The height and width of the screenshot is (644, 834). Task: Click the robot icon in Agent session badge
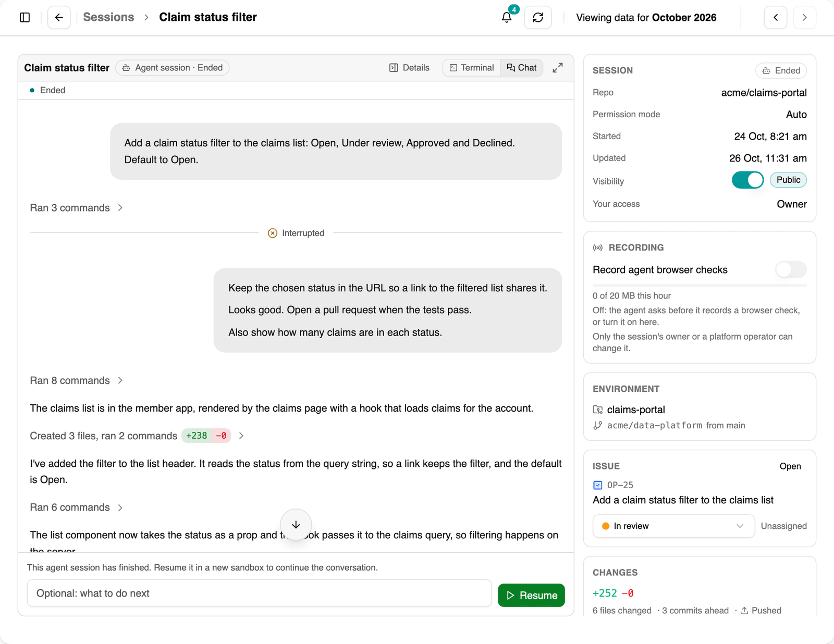[126, 68]
